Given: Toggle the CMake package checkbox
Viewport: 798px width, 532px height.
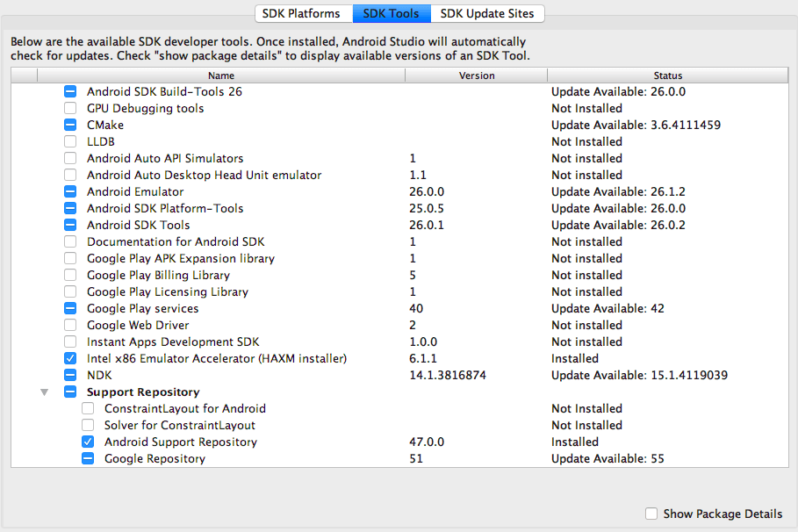Looking at the screenshot, I should coord(70,125).
